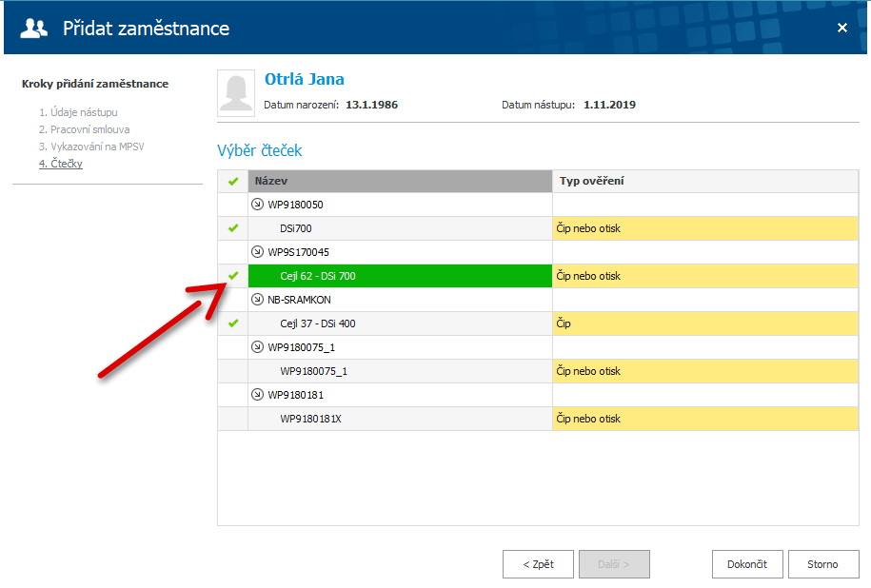Screen dimensions: 871x588
Task: Finish with the Dokončit button
Action: click(747, 564)
